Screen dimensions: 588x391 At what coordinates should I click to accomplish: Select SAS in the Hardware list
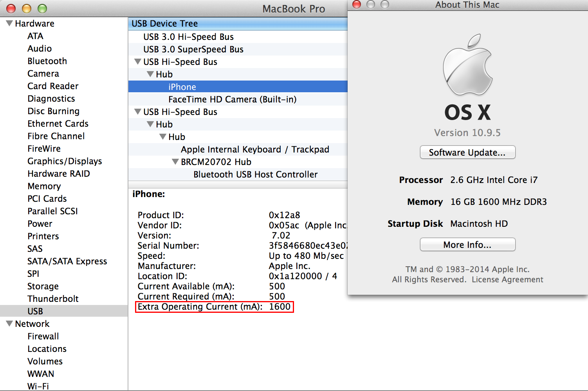[35, 249]
